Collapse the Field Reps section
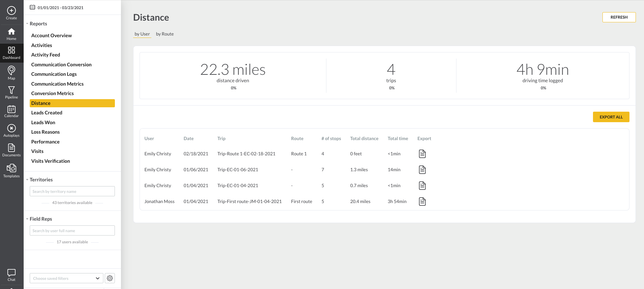This screenshot has height=289, width=644. coord(27,219)
